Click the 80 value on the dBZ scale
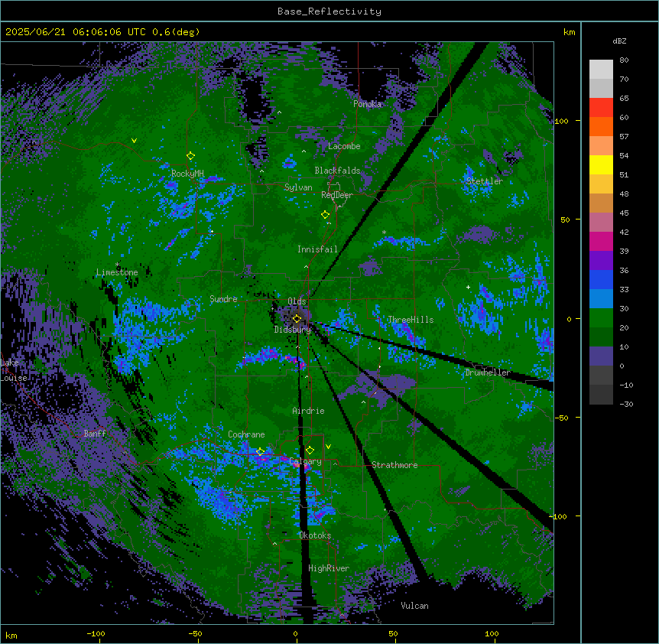Screen dimensions: 659x644 point(624,60)
